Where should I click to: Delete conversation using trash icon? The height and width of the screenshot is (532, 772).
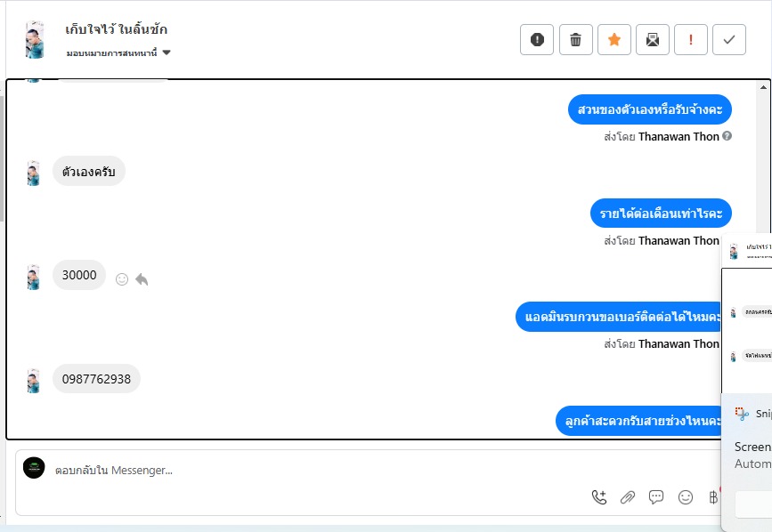click(575, 39)
